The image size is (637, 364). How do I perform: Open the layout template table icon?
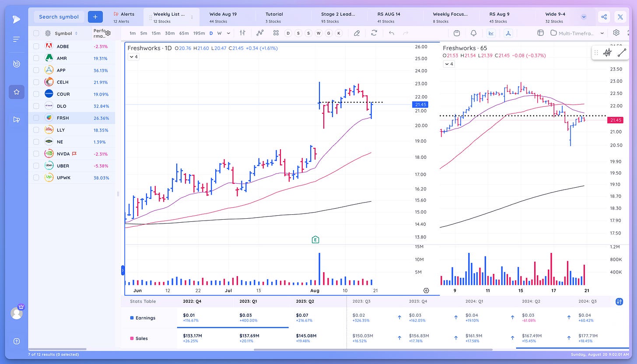tap(540, 33)
